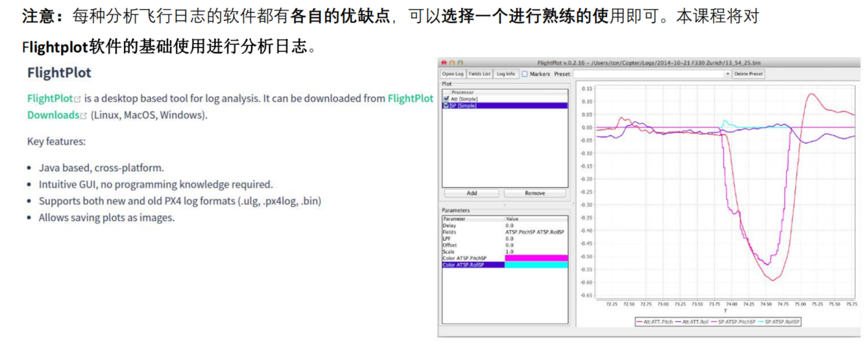Click the external-link icon after Downloads
Screen dimensions: 868x344
(84, 116)
